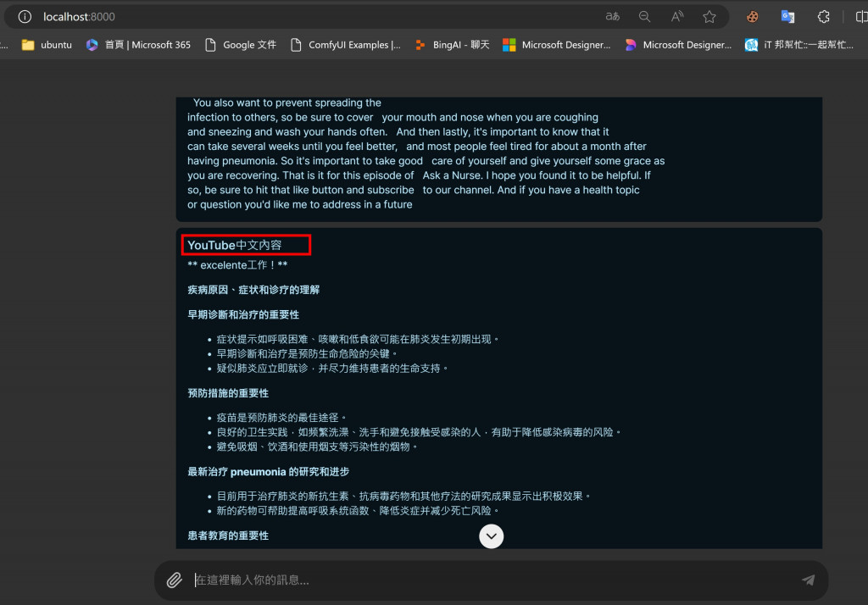This screenshot has height=605, width=868.
Task: Click the bullet 疑似肺炎应立即就诊
Action: pos(332,368)
